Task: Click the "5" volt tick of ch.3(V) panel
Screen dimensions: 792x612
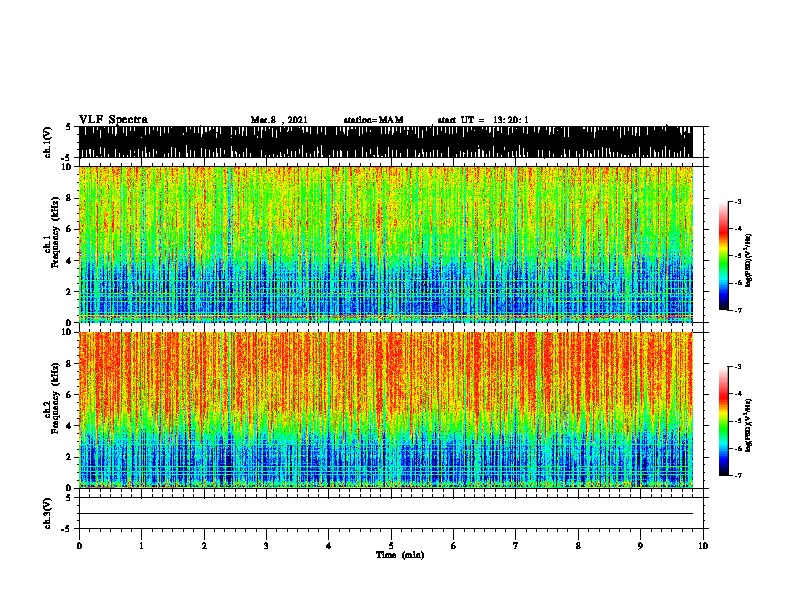Action: coord(68,498)
